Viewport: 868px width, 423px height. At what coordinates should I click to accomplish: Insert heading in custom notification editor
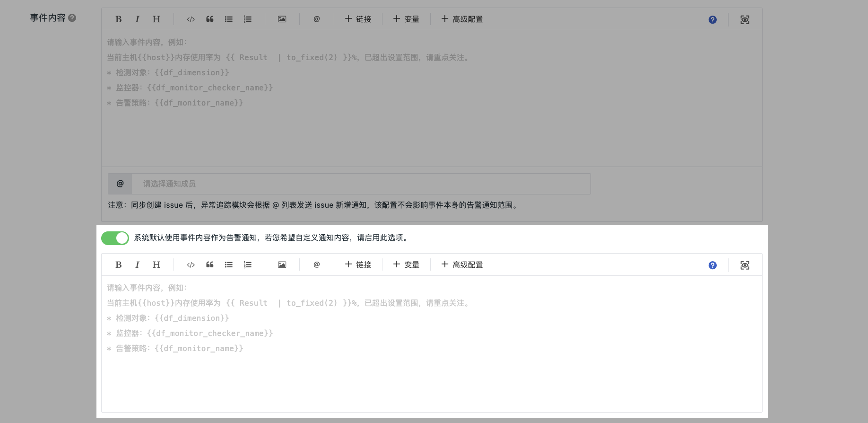click(156, 265)
